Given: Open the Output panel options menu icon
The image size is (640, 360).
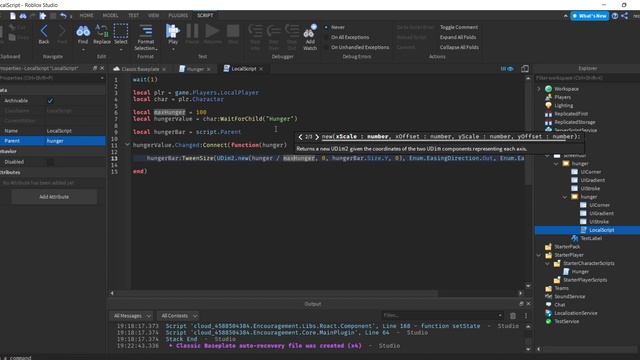Looking at the screenshot, I should click(526, 316).
